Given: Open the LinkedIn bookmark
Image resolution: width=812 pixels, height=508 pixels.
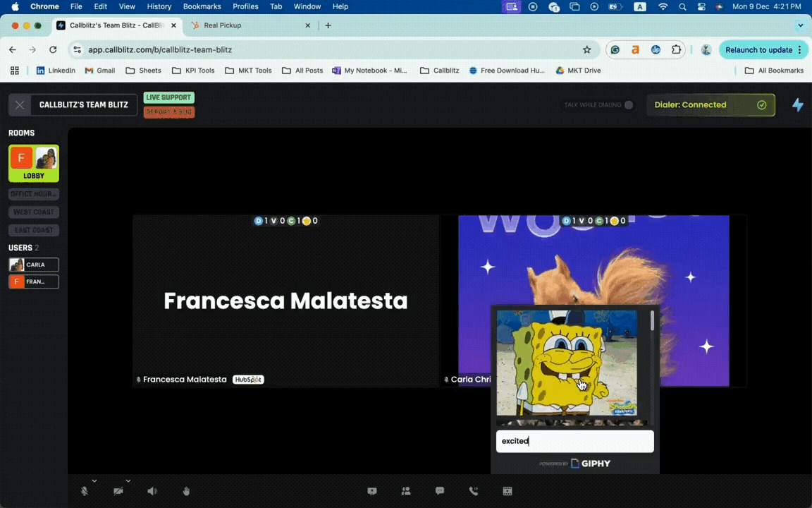Looking at the screenshot, I should 56,71.
